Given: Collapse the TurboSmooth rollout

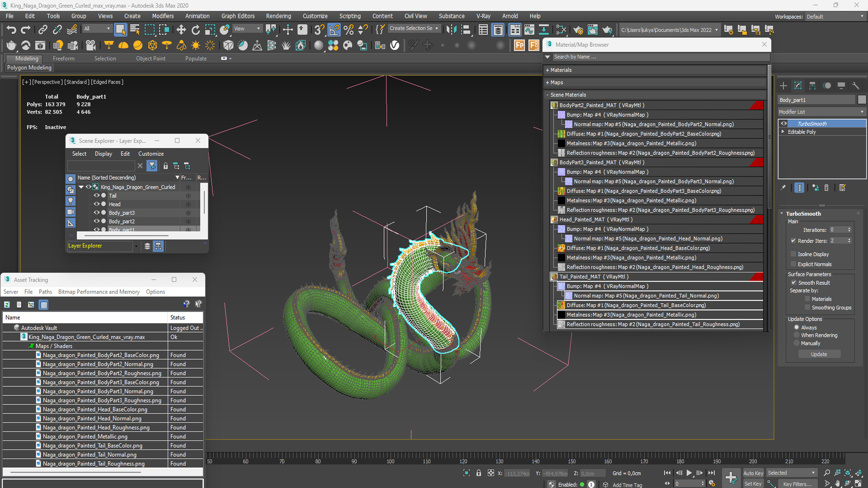Looking at the screenshot, I should 782,214.
